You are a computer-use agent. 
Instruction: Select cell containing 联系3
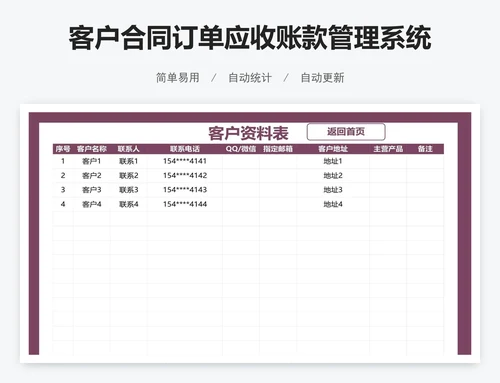point(129,190)
